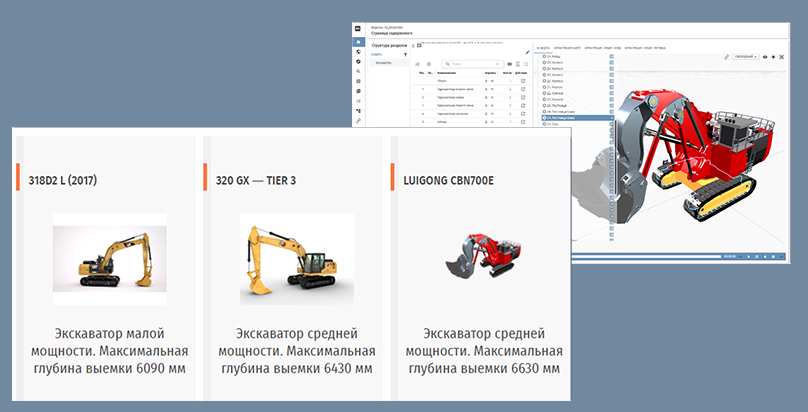The image size is (808, 412).
Task: Click the dot icon beside the eye in the viewer
Action: tap(773, 57)
